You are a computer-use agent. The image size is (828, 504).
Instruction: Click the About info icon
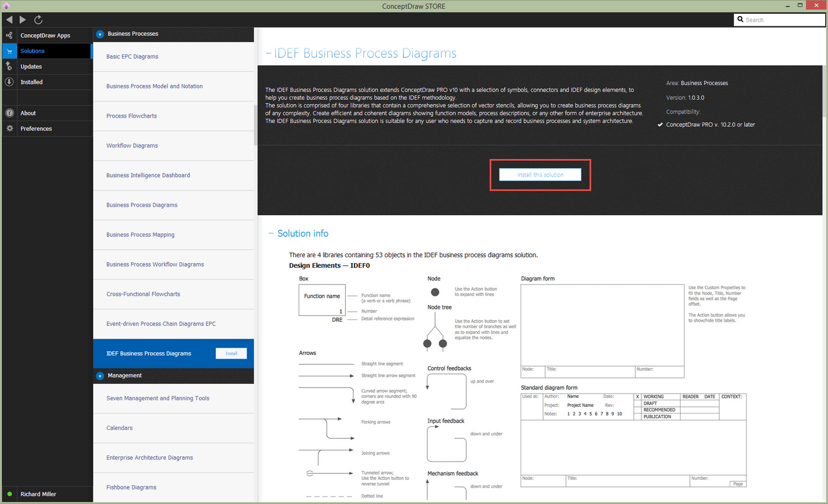coord(9,113)
